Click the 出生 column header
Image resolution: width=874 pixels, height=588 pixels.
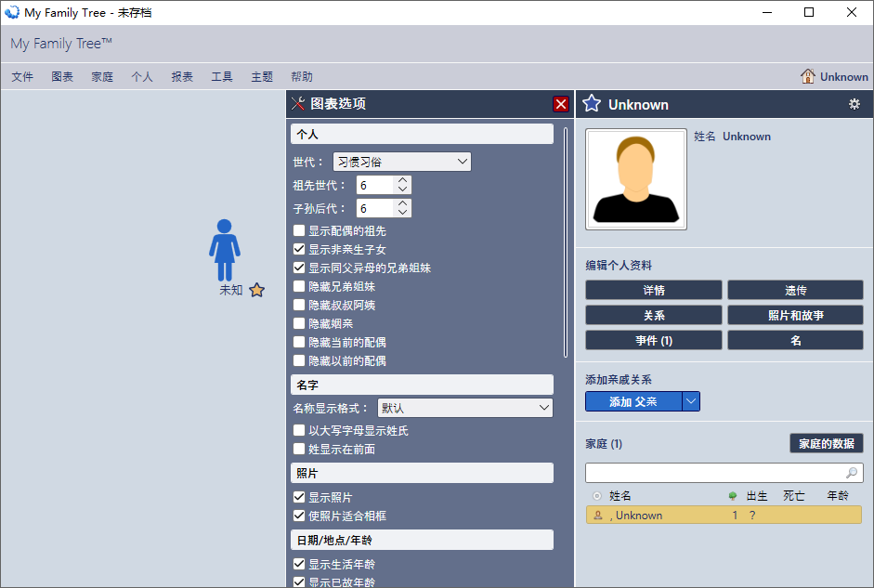(x=757, y=496)
